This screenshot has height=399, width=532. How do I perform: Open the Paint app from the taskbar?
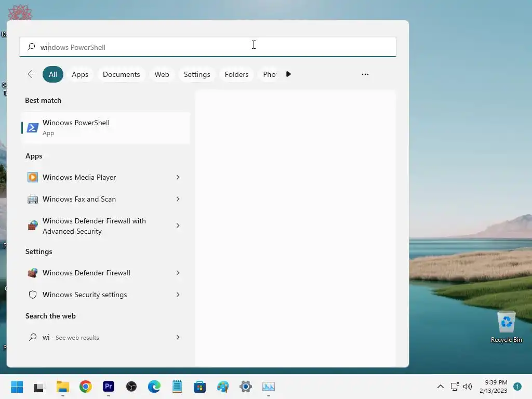click(223, 387)
